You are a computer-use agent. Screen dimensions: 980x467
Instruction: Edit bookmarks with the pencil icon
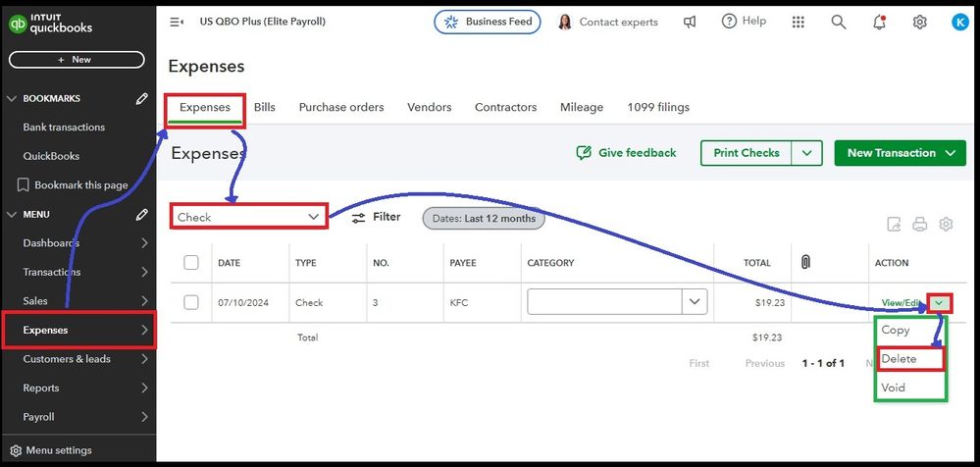pos(142,99)
